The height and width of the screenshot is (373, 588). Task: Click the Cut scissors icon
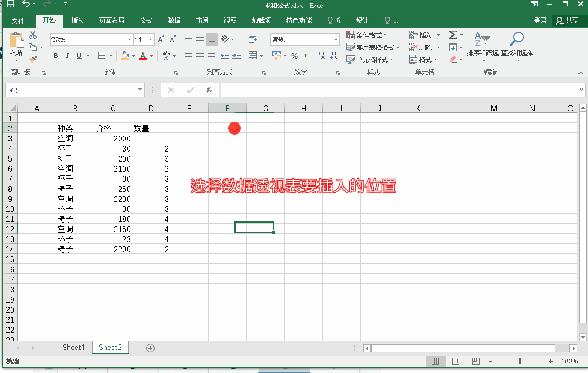[33, 35]
